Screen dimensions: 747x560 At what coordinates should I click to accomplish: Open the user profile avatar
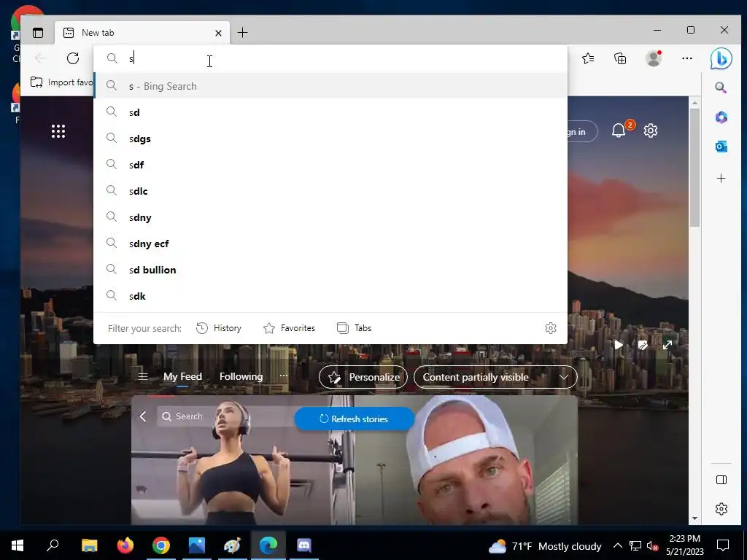[654, 58]
